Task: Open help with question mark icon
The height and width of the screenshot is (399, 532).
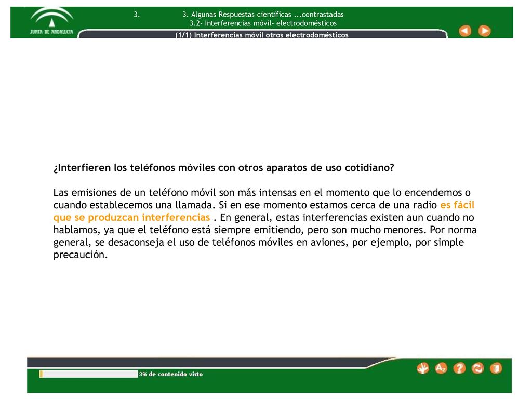Action: 459,368
